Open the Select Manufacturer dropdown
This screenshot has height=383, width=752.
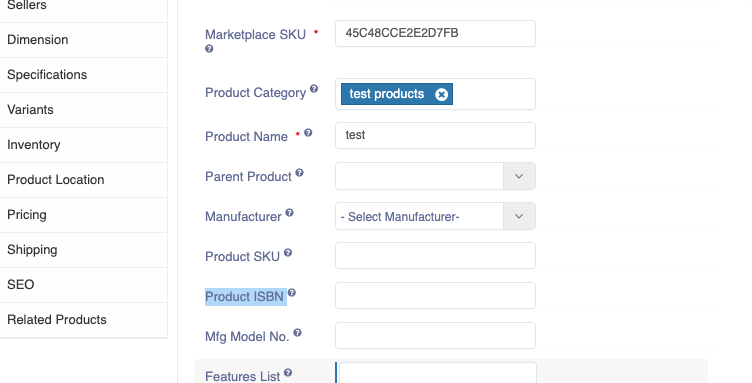pos(435,216)
